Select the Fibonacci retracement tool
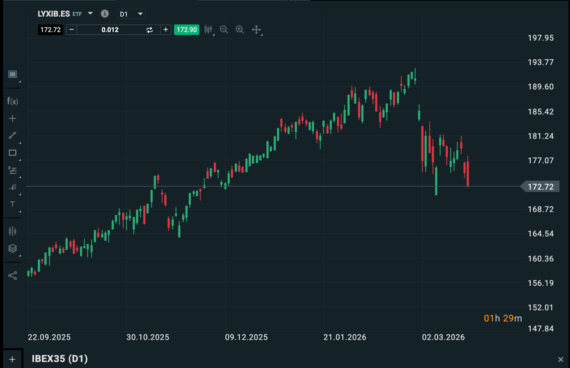This screenshot has height=368, width=570. pos(13,170)
